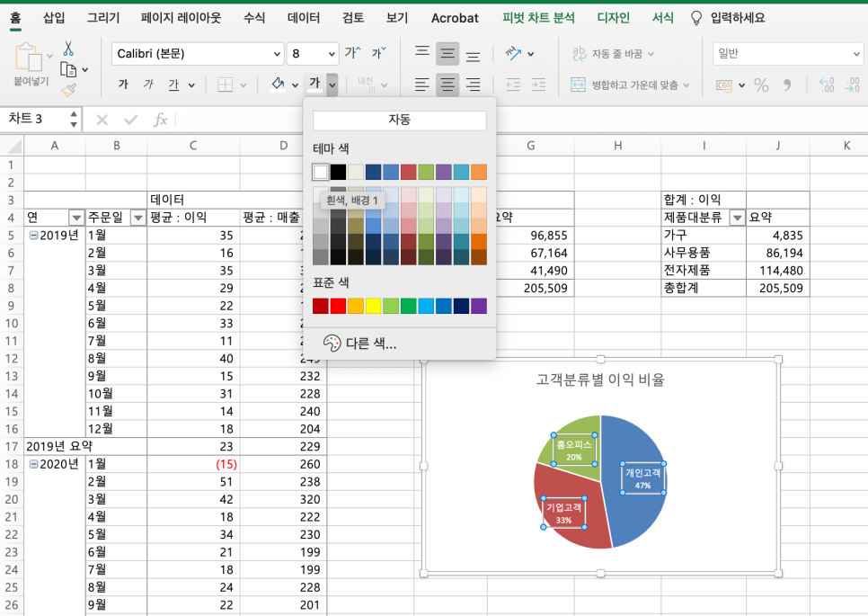The height and width of the screenshot is (616, 868).
Task: Open the 주문일 filter dropdown
Action: pos(137,218)
